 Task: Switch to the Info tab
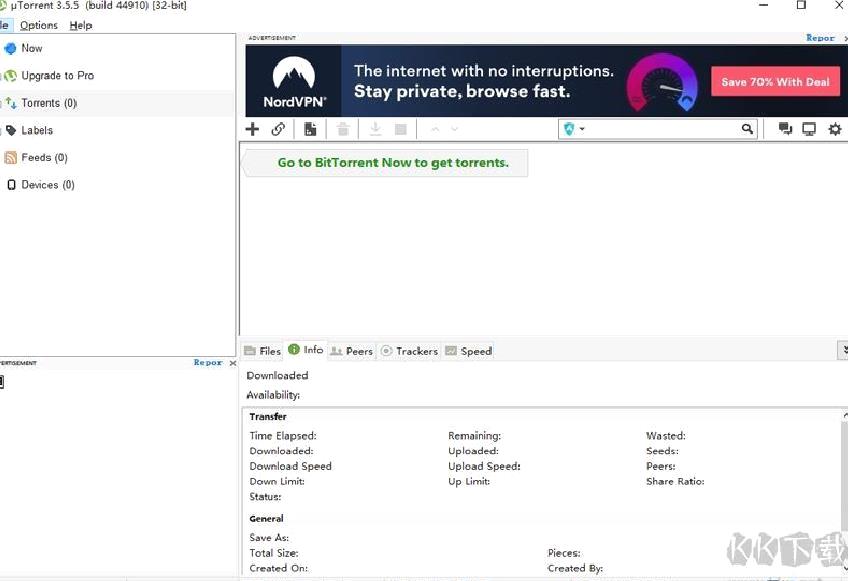click(x=306, y=350)
